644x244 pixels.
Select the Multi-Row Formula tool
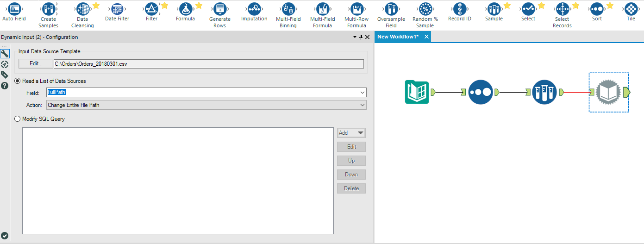(356, 15)
